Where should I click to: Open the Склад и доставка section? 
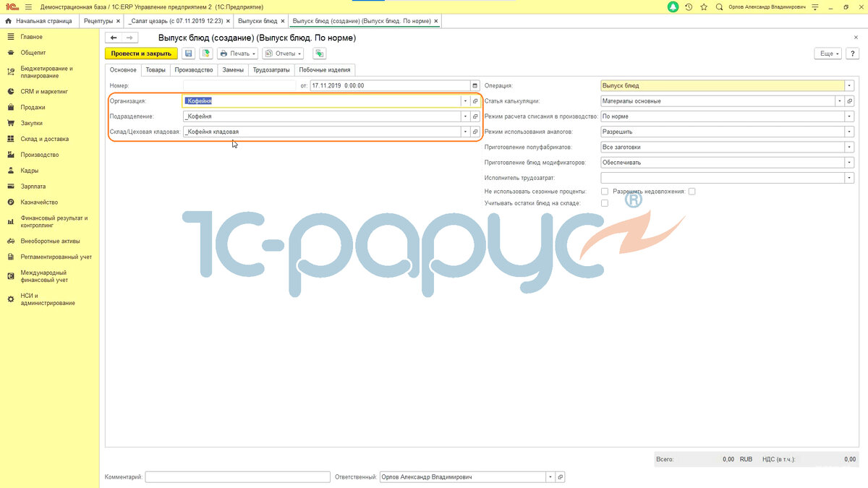click(45, 139)
